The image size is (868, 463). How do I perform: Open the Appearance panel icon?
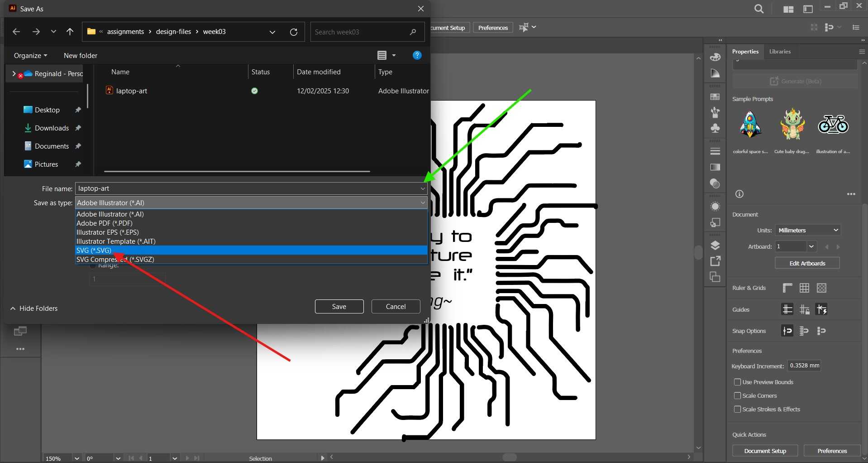[x=715, y=207]
